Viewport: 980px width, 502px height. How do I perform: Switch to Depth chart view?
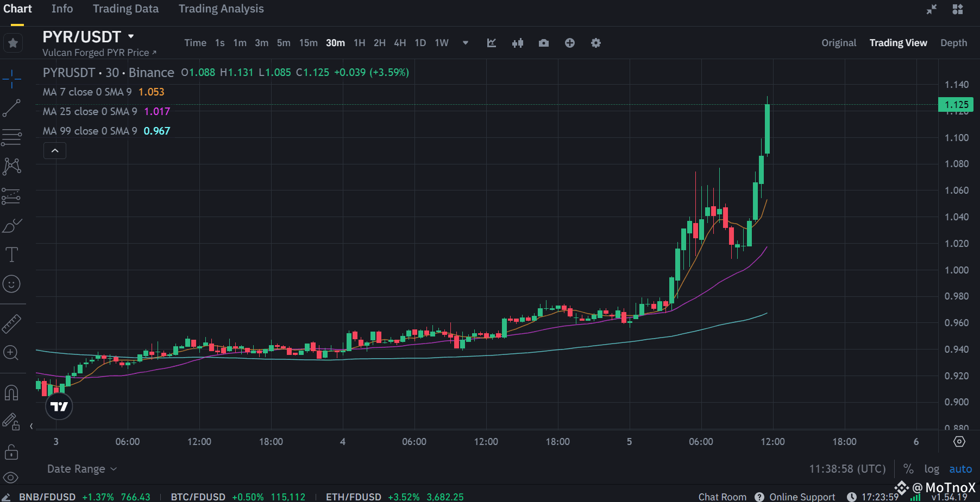tap(954, 43)
